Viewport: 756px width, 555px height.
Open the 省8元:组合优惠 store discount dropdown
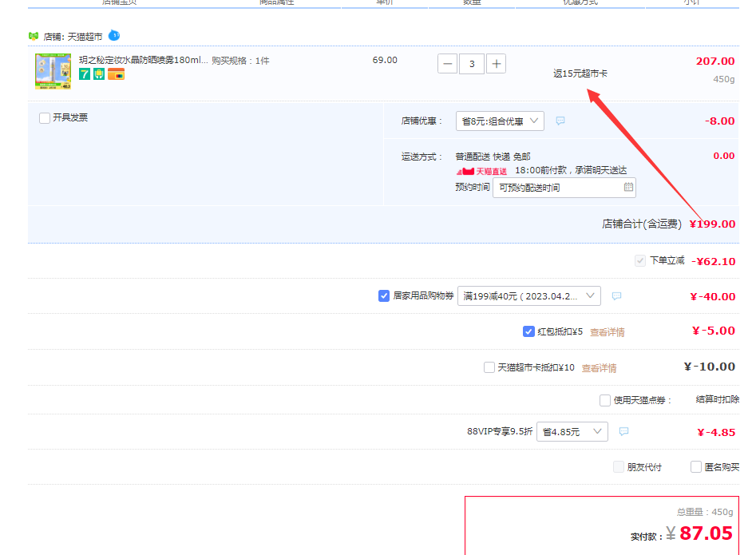point(500,121)
